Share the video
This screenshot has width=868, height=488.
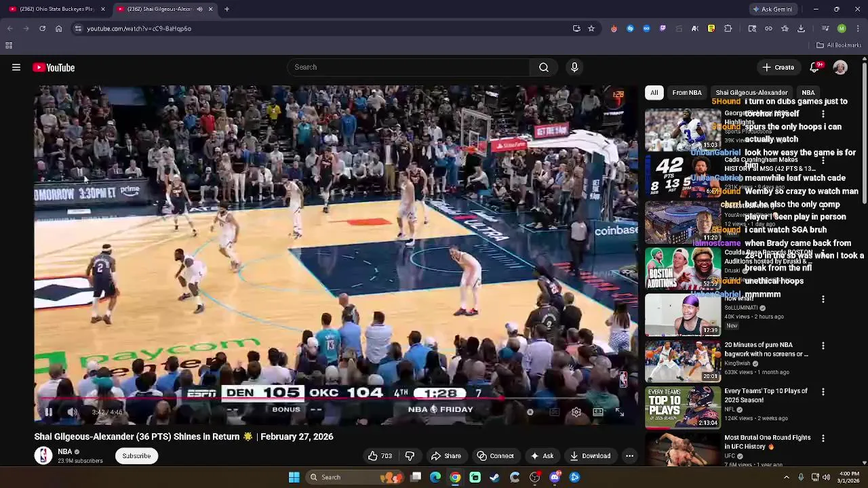(446, 456)
